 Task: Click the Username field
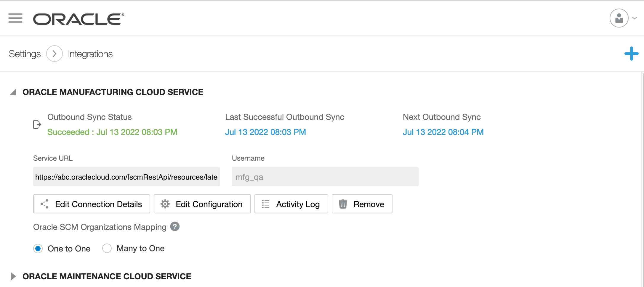[x=325, y=177]
